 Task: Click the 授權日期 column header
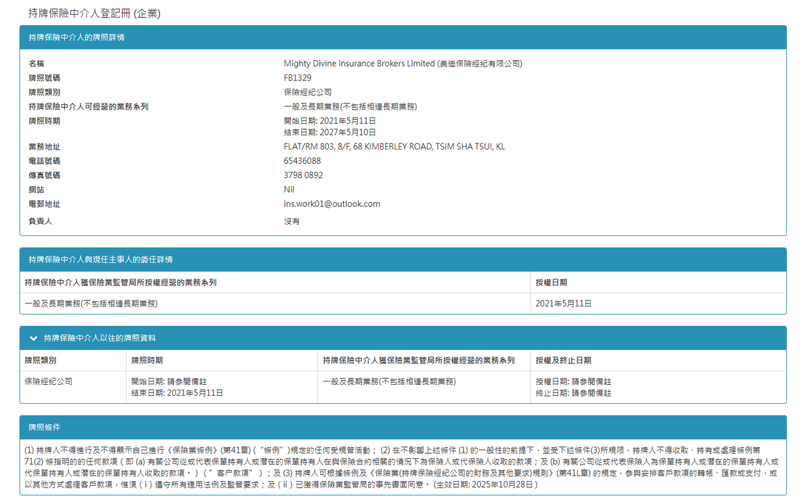tap(551, 282)
